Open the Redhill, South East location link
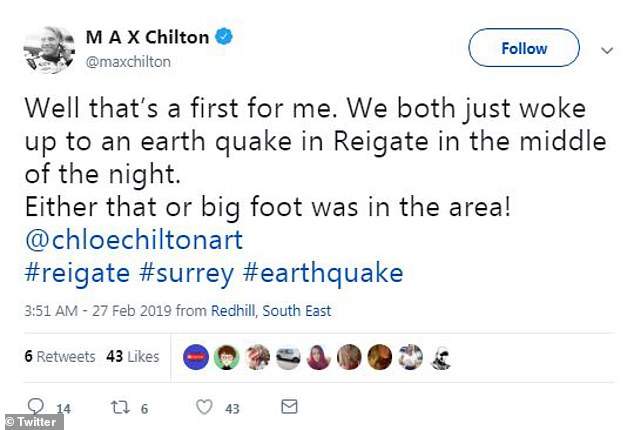 tap(270, 311)
